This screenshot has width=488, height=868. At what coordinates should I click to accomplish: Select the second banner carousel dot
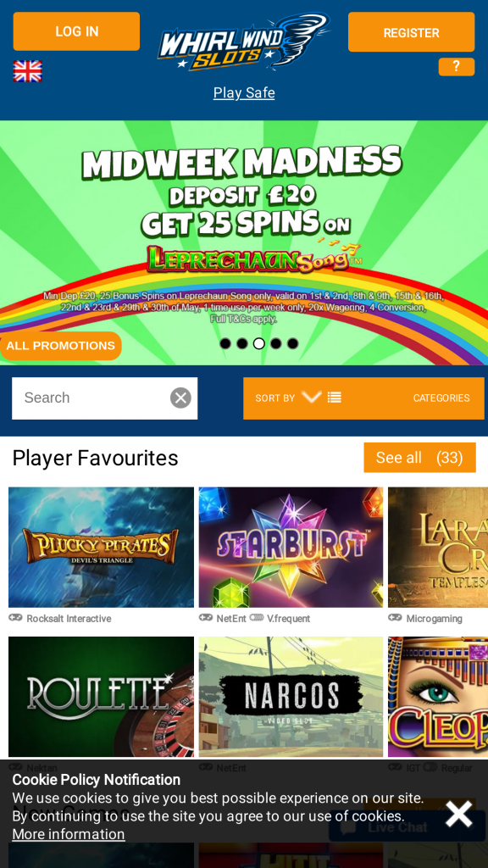point(242,344)
